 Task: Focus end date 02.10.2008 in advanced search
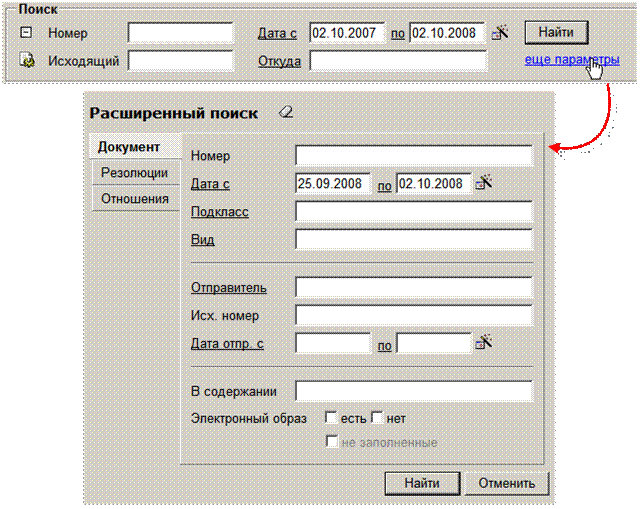(x=434, y=183)
